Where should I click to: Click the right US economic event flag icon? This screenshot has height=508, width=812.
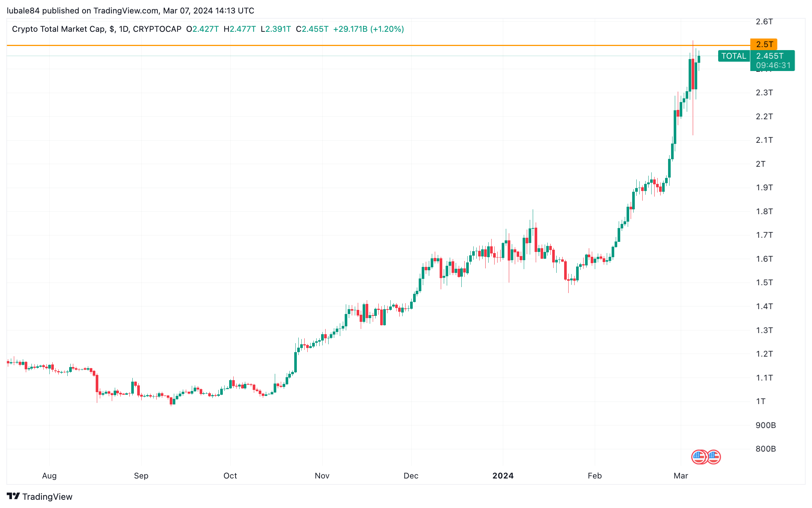714,457
